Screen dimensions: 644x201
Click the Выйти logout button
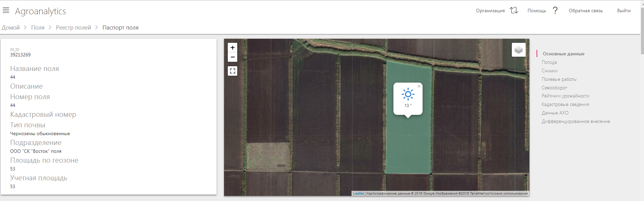click(624, 11)
